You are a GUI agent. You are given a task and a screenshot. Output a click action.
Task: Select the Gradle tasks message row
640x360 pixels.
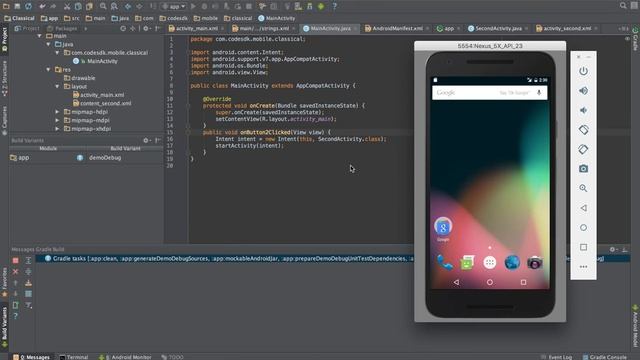click(333, 259)
